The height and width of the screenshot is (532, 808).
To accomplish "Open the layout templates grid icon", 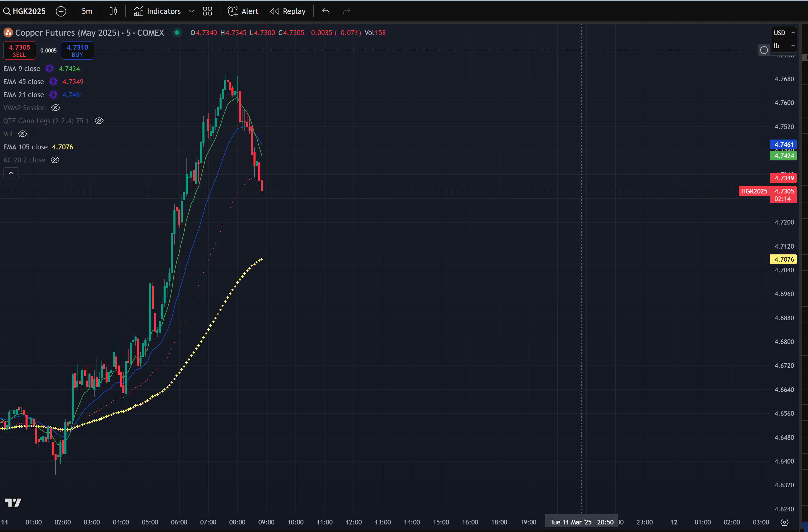I will 207,11.
